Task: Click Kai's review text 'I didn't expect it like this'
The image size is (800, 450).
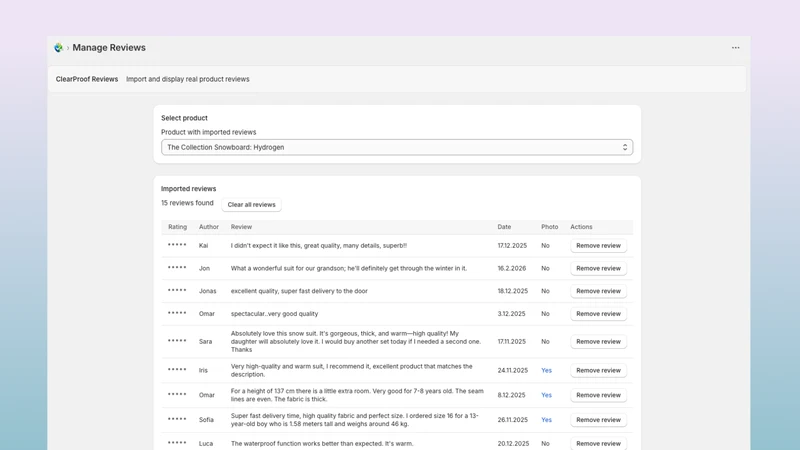Action: pos(318,245)
